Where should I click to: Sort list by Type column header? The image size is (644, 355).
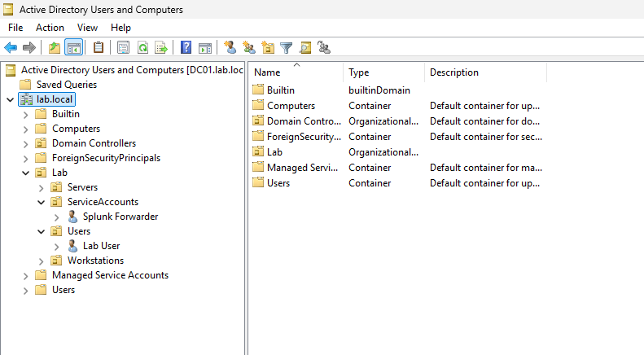pyautogui.click(x=384, y=72)
